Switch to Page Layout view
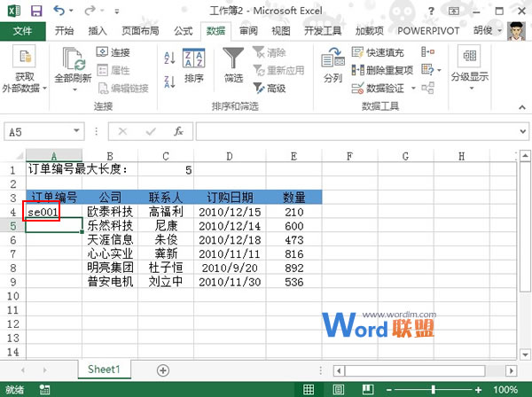 (339, 390)
